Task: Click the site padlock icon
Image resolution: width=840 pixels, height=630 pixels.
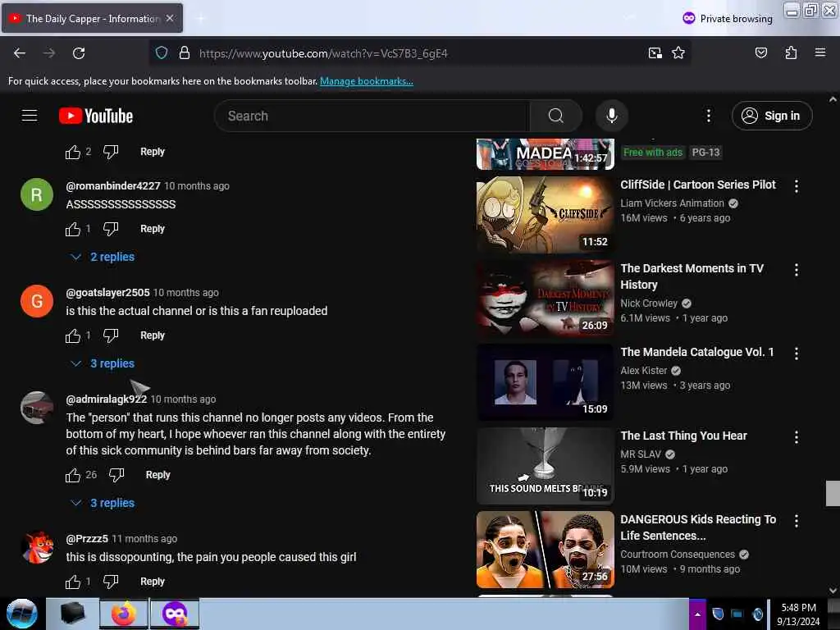Action: coord(185,52)
